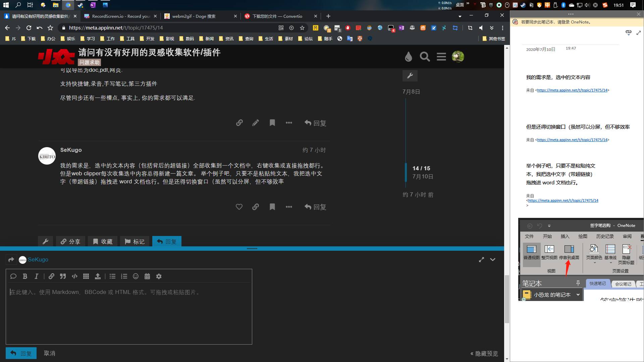This screenshot has height=362, width=644.
Task: Expand the 小恐龙 的笔记本 notebook dropdown
Action: 578,295
